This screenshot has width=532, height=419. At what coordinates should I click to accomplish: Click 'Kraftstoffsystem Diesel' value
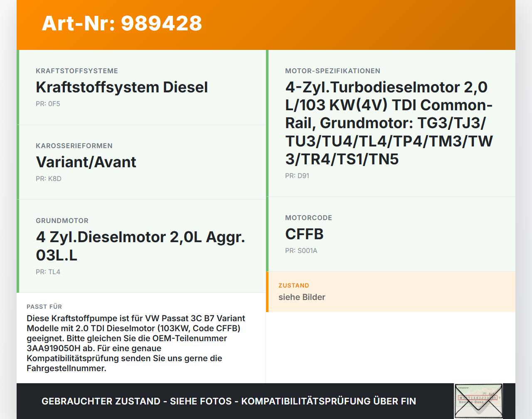click(122, 87)
